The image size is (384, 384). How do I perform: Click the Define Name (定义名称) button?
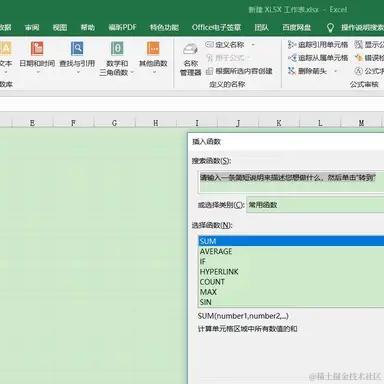(226, 44)
